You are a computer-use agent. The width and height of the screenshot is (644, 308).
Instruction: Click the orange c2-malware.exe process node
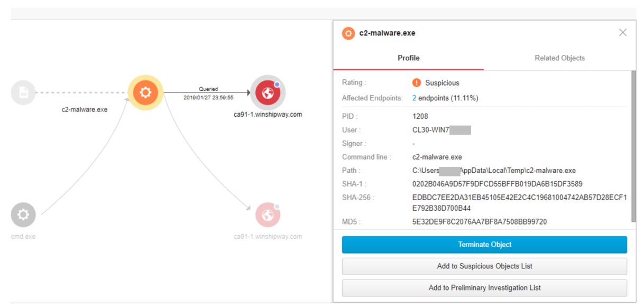pyautogui.click(x=145, y=93)
